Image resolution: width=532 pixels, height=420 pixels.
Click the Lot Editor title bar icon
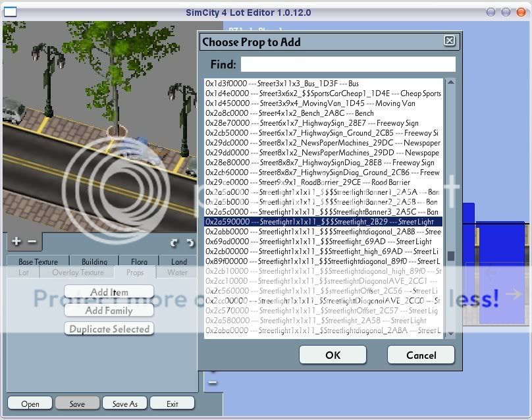[x=11, y=12]
